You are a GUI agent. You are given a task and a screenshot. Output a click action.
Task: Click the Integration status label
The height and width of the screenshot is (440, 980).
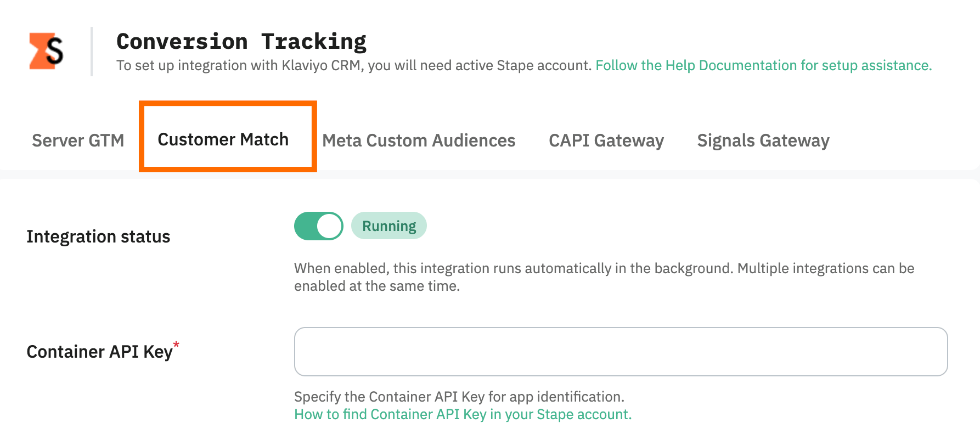coord(98,236)
